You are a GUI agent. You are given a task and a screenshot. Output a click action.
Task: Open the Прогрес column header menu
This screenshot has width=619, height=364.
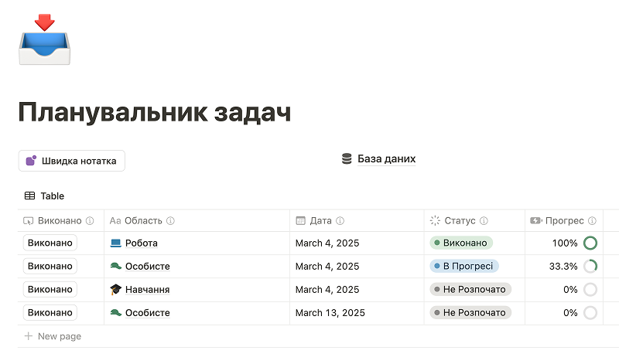point(564,220)
